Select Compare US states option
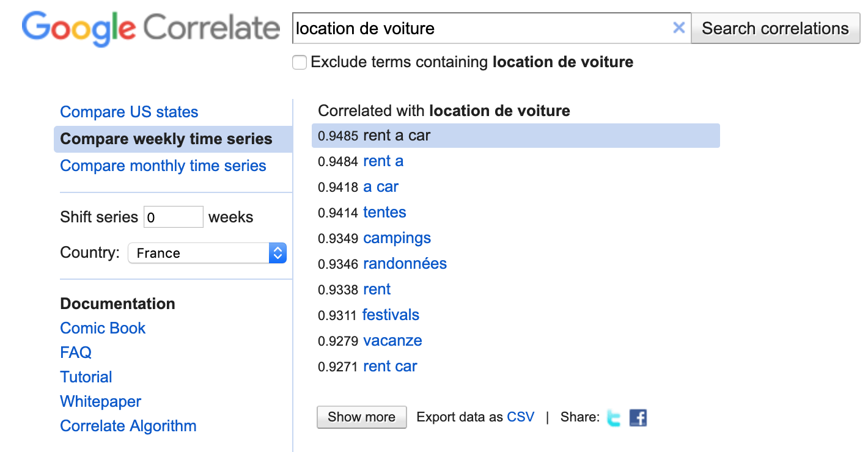Viewport: 868px width, 452px height. [x=129, y=112]
